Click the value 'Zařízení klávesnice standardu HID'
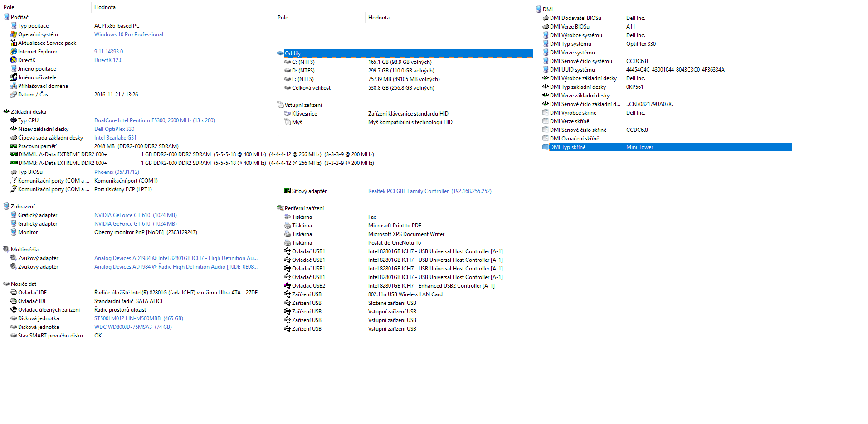Image resolution: width=868 pixels, height=424 pixels. [408, 114]
